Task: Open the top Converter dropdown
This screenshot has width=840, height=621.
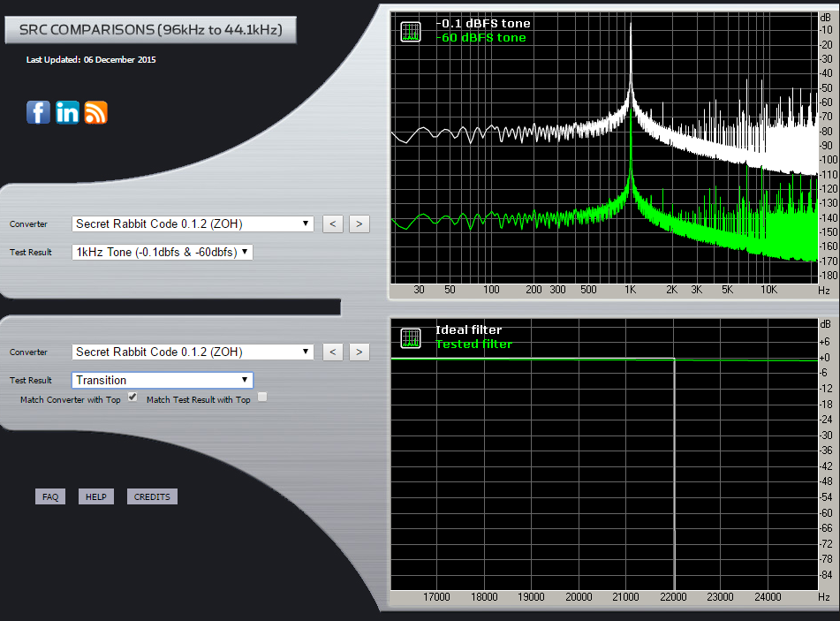Action: coord(193,224)
